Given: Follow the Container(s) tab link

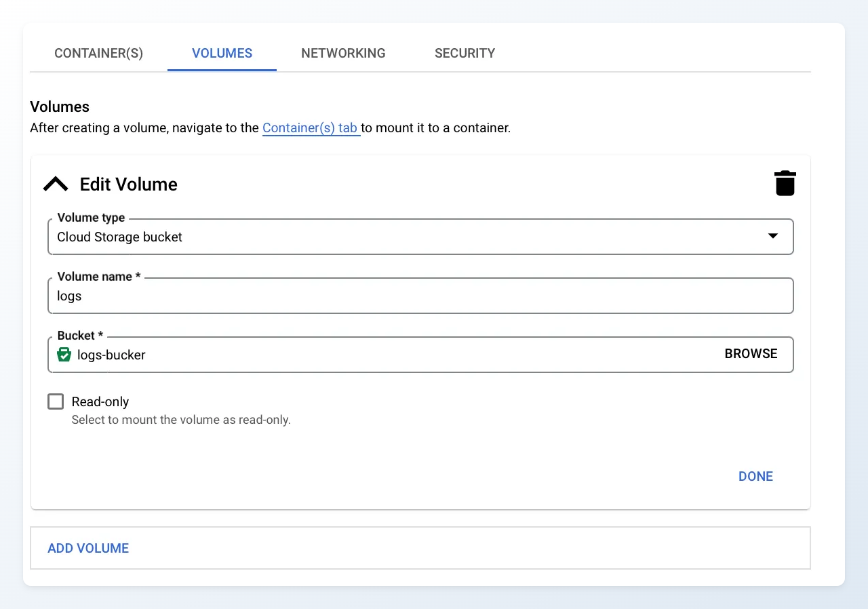Looking at the screenshot, I should coord(311,127).
